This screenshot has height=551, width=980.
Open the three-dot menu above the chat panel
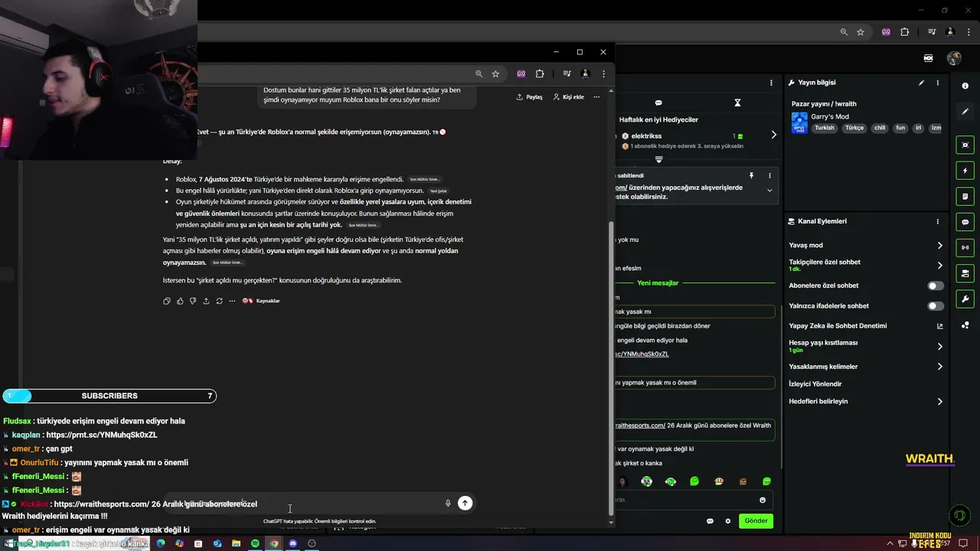point(771,83)
